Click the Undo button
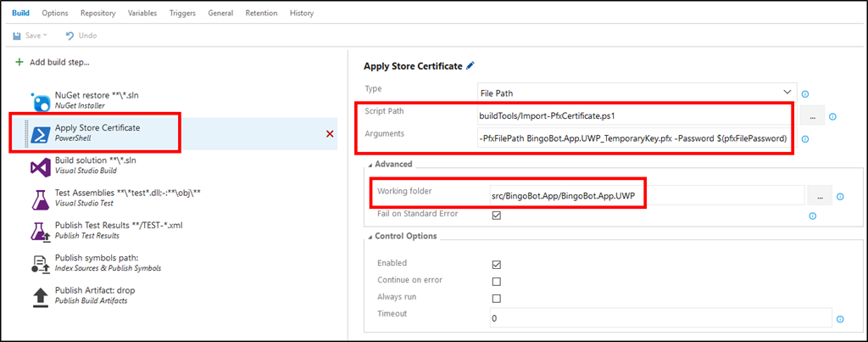 [81, 36]
